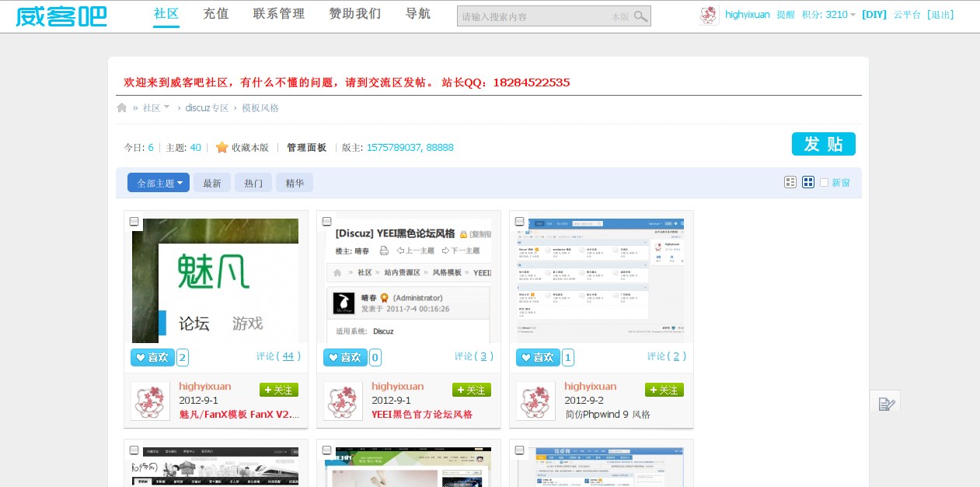Open the 本版 search scope selector
Image resolution: width=980 pixels, height=487 pixels.
coord(620,16)
